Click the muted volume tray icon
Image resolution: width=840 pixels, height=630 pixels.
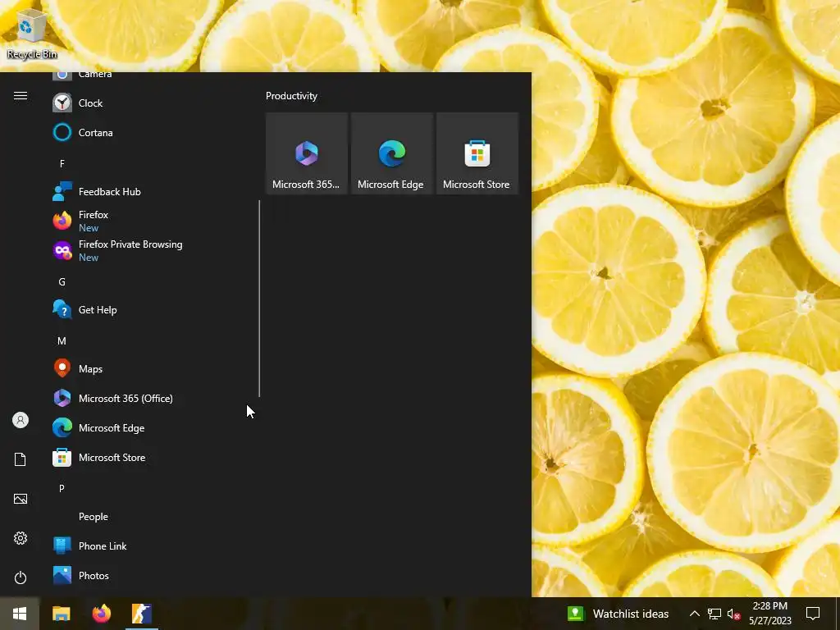coord(733,614)
